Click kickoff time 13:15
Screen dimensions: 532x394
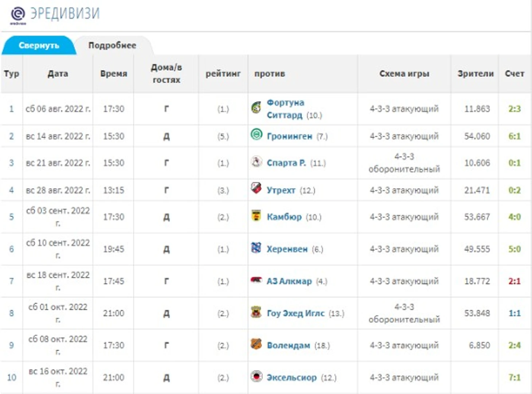(114, 190)
